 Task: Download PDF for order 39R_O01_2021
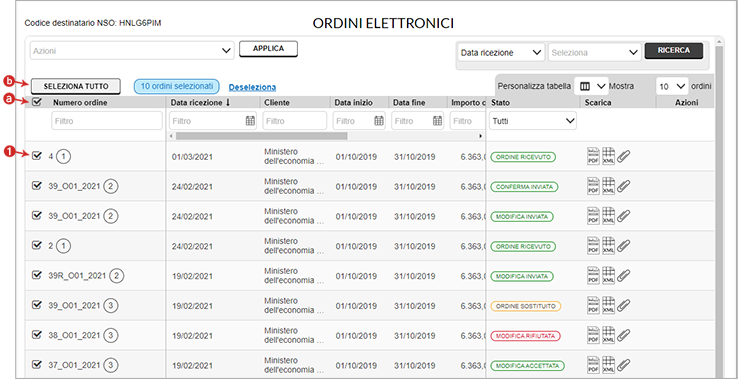point(593,276)
